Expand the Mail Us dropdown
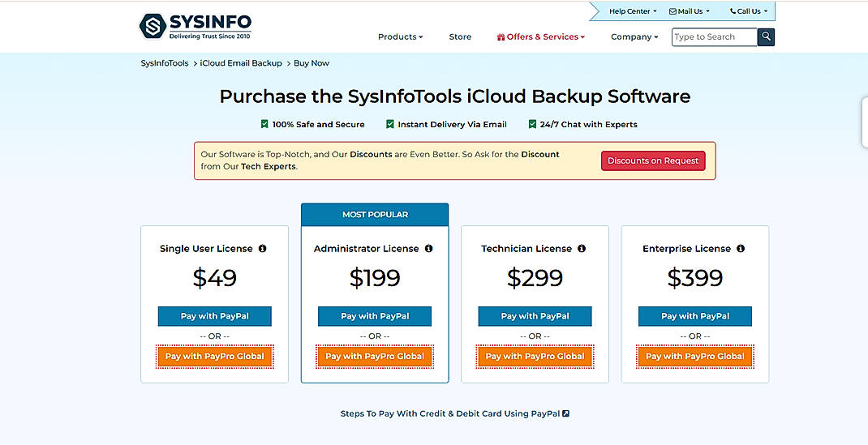 690,11
